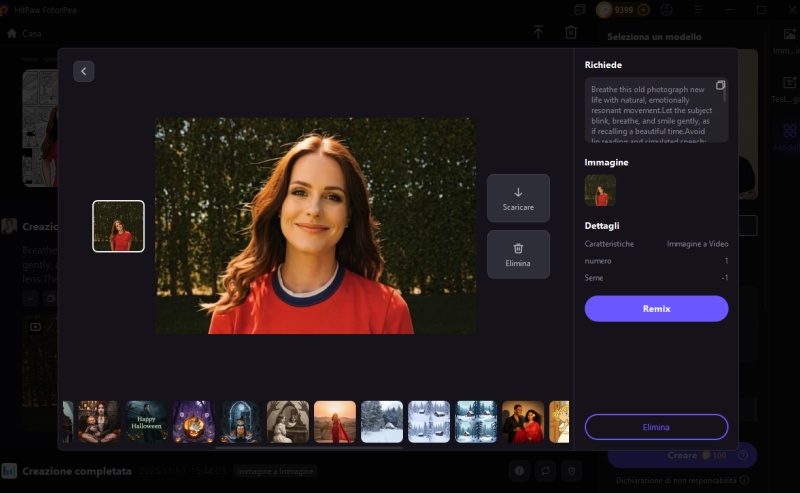Choose the glowing pumpkin template thumbnail

[x=193, y=421]
